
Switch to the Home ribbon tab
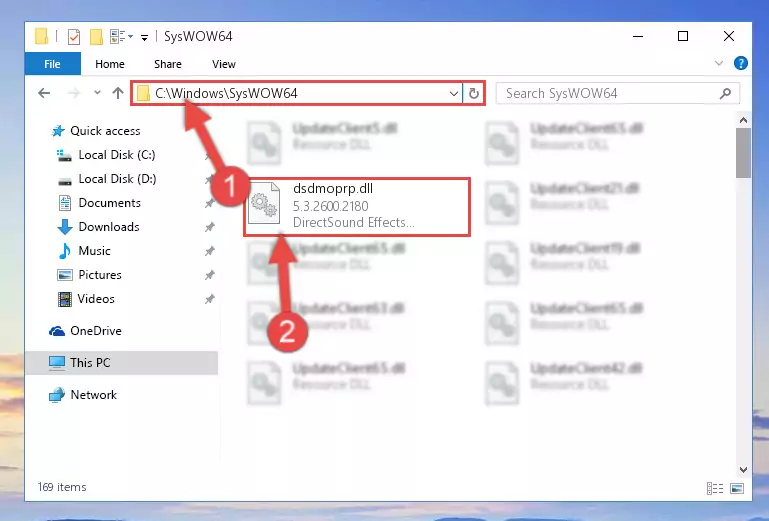110,64
